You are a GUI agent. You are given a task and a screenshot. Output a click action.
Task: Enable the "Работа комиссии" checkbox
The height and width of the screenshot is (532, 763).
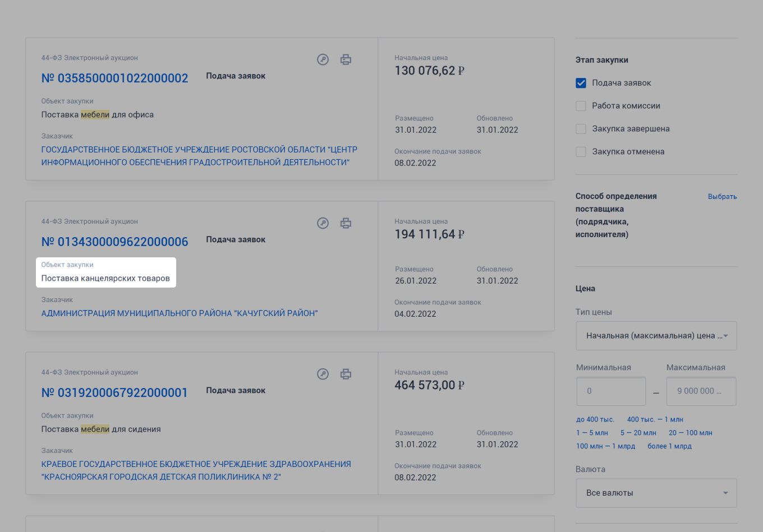point(581,106)
